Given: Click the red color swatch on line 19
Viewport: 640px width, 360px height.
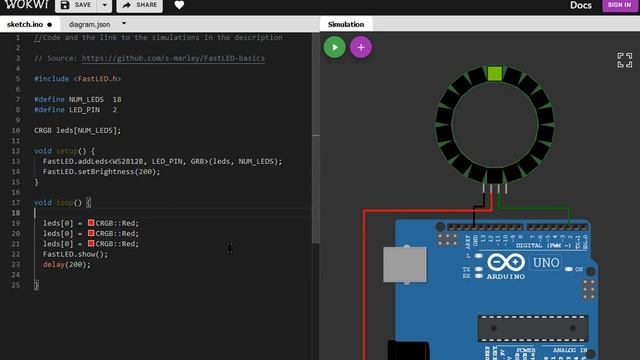Looking at the screenshot, I should click(91, 223).
